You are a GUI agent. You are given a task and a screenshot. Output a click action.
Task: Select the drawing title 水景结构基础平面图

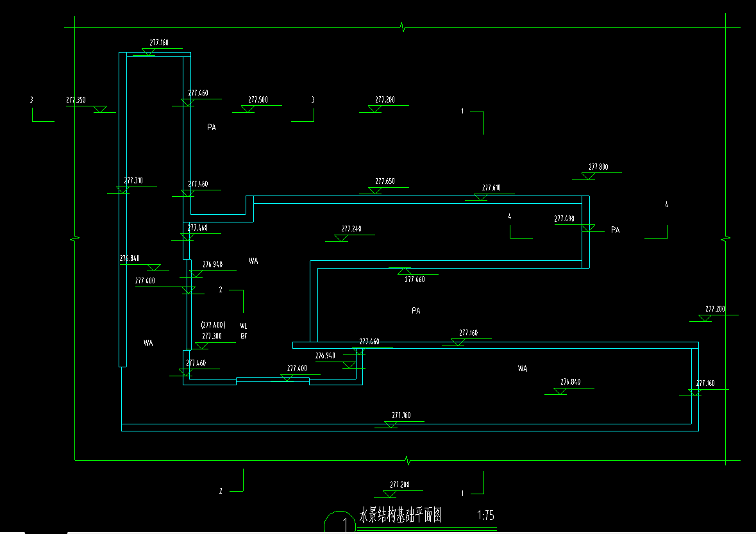[x=400, y=515]
